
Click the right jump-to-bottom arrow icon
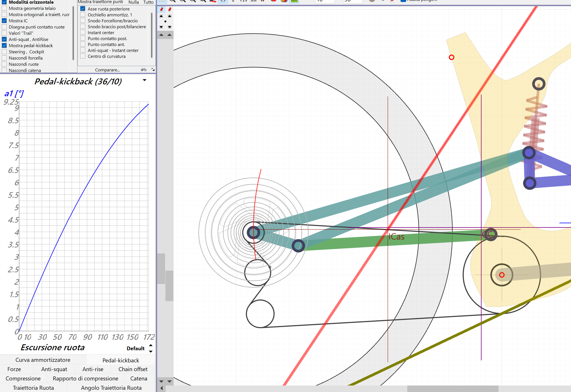170,27
